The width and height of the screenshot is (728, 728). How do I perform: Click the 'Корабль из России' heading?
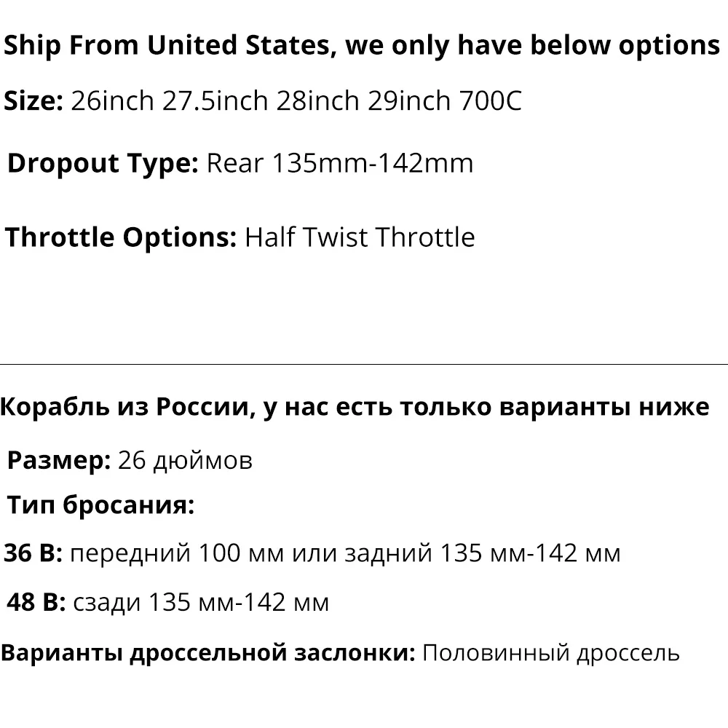355,407
